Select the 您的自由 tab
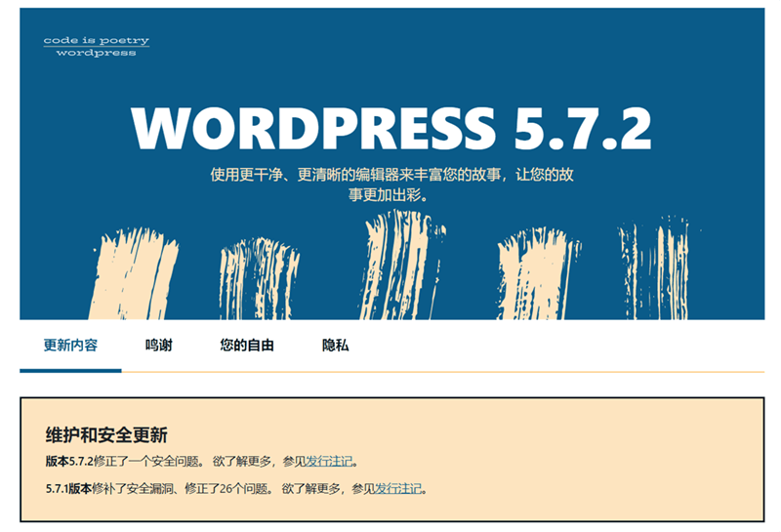Screen dimensions: 781x532 coord(247,346)
